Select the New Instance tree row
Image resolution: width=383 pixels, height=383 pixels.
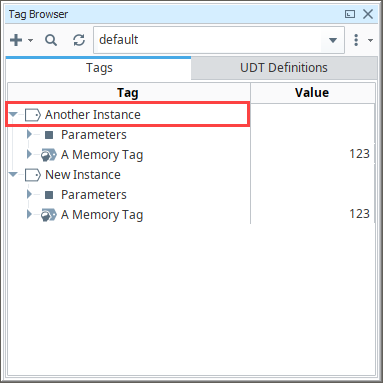[x=128, y=175]
